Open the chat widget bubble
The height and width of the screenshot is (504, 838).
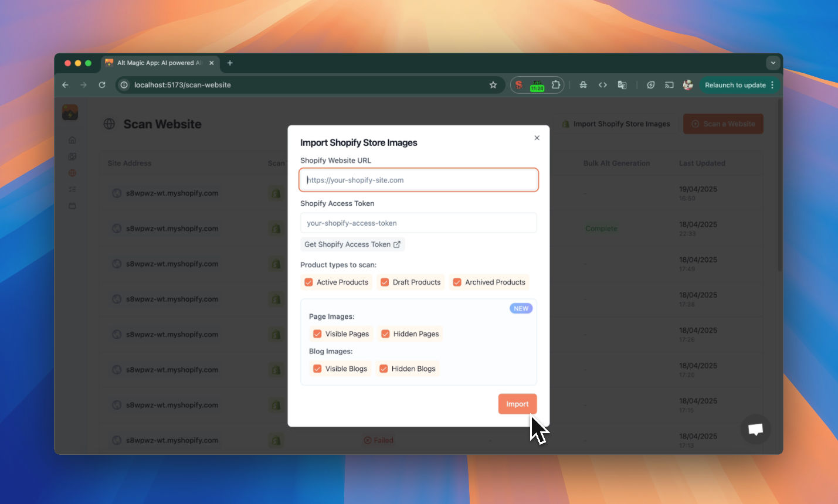(756, 429)
